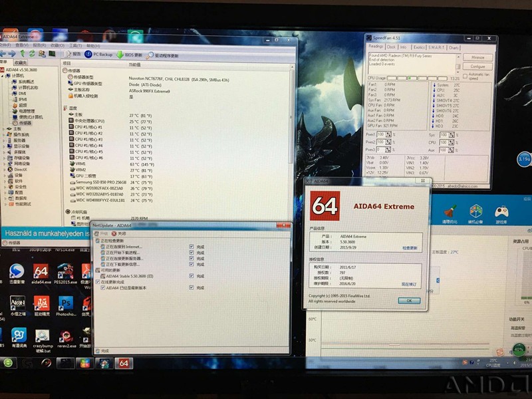Screen dimensions: 532x399
Task: Click the SpeedFan Minimize button
Action: [x=477, y=57]
